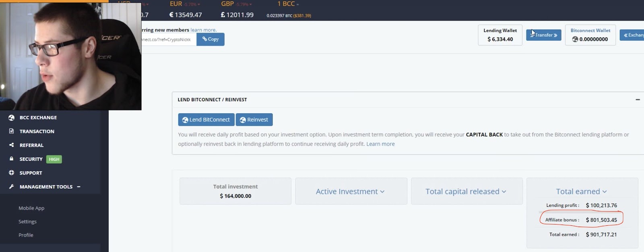Click the Transfer button
Image resolution: width=644 pixels, height=252 pixels.
point(544,35)
